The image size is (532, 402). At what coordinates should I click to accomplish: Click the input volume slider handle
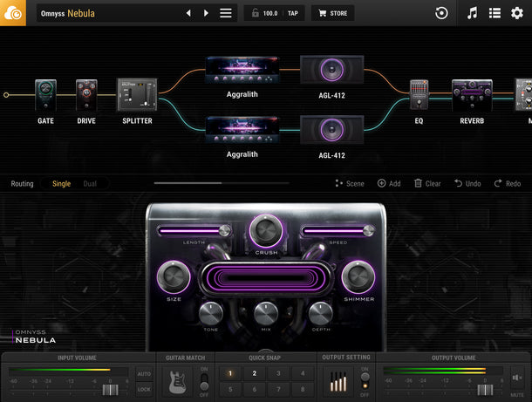click(x=110, y=389)
